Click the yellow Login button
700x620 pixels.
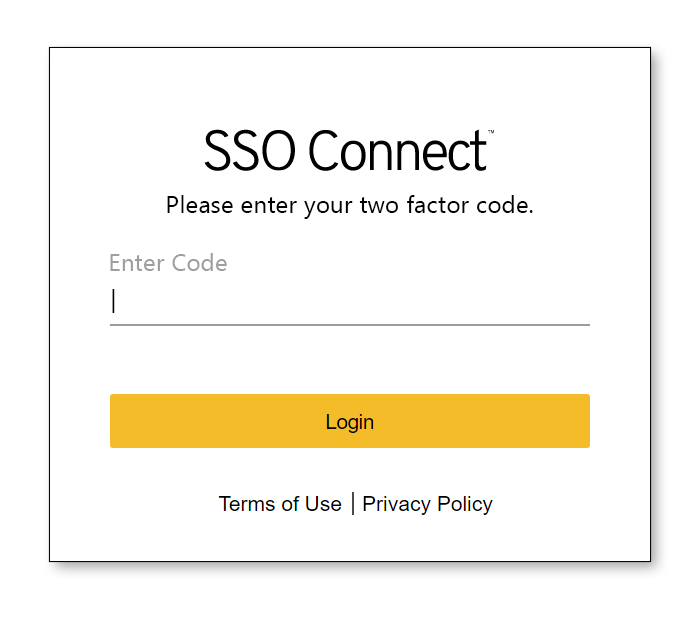pos(350,421)
